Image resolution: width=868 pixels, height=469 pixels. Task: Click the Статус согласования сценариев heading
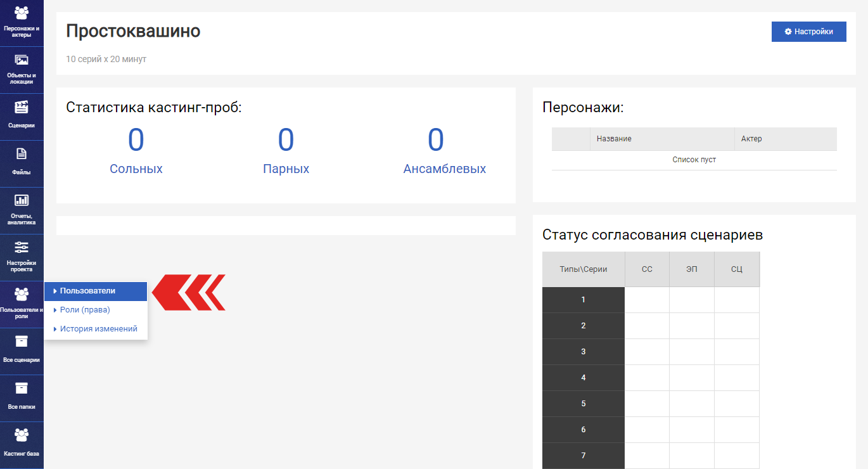[653, 235]
